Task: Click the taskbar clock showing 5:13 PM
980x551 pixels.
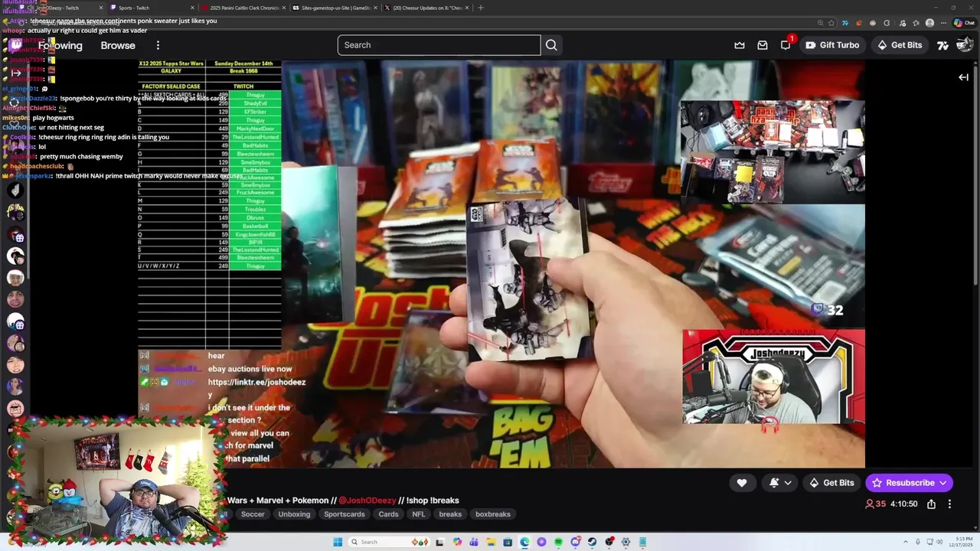Action: pyautogui.click(x=960, y=542)
